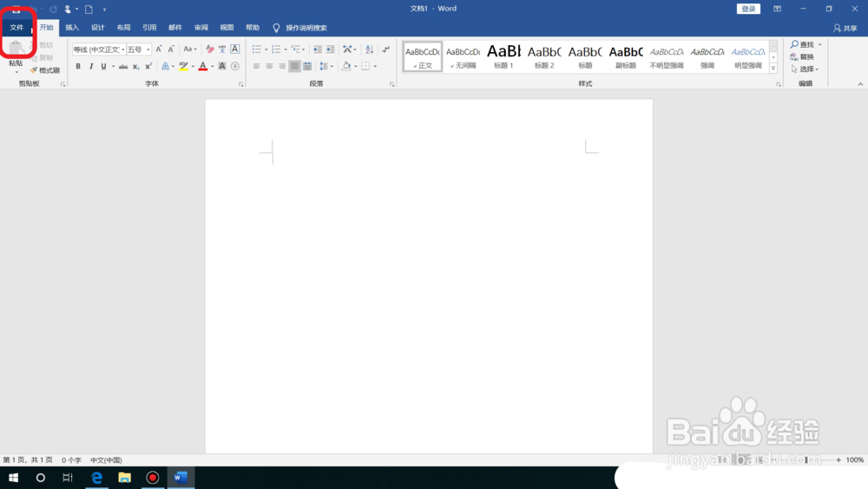Align text right

click(282, 67)
